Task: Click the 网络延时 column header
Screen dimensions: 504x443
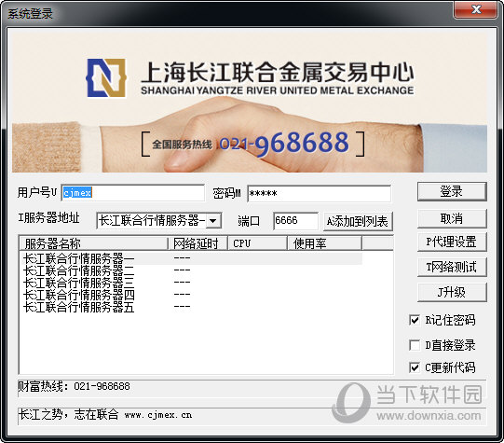Action: (198, 243)
